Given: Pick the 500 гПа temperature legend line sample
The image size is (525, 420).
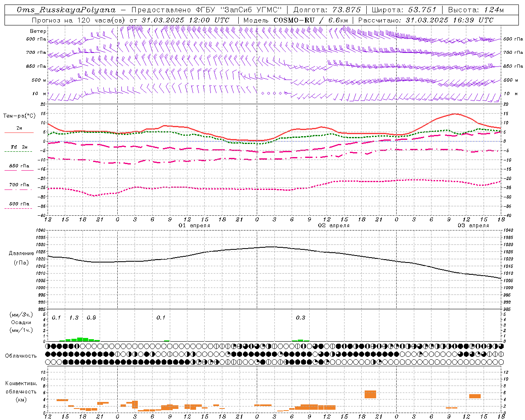Looking at the screenshot, I should pos(18,208).
